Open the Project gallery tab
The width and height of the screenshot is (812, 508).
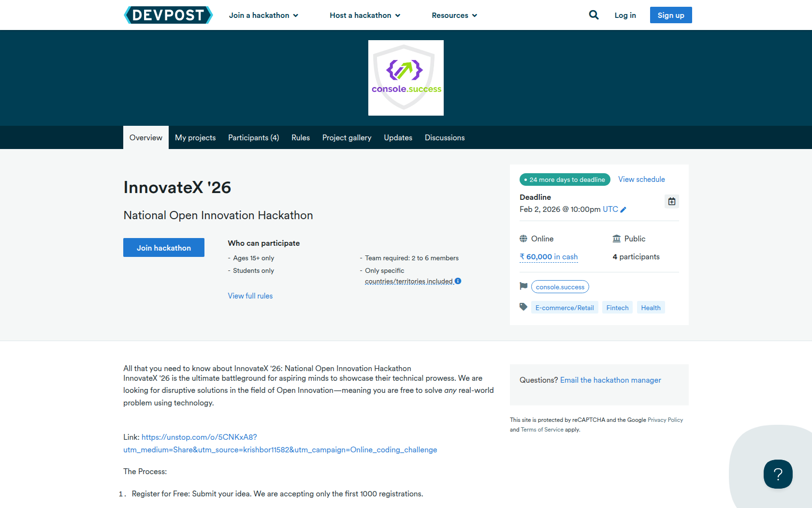coord(347,138)
